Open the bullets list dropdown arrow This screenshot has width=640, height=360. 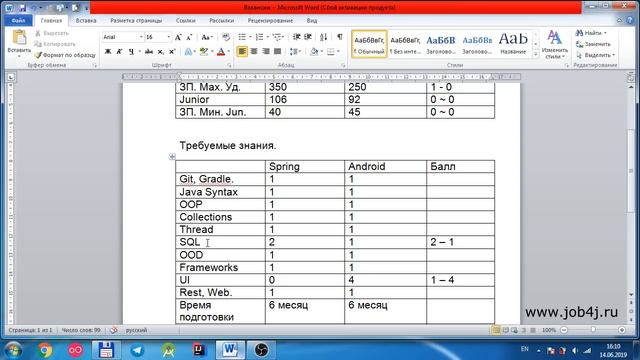[250, 37]
